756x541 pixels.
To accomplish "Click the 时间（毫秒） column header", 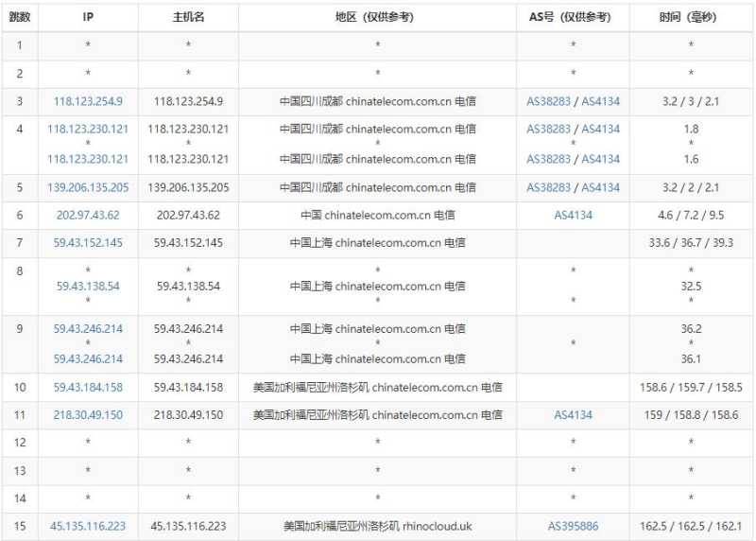I will 688,17.
